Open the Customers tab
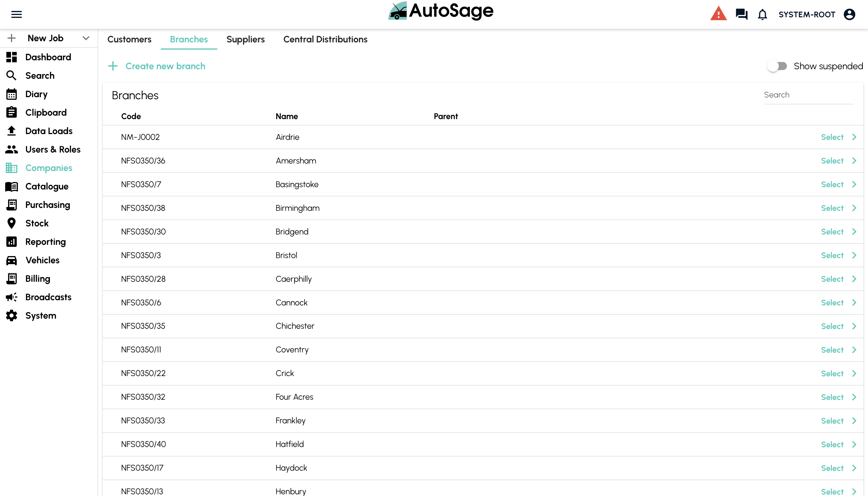868x496 pixels. point(129,40)
